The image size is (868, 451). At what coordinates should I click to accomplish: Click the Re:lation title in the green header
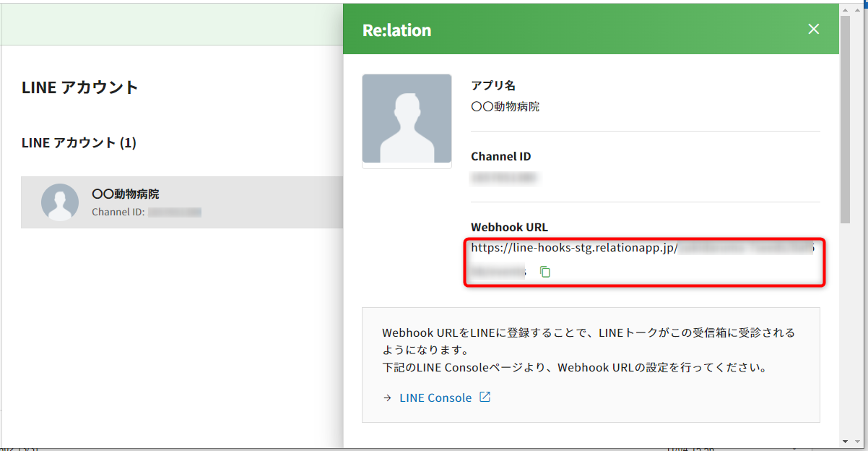[396, 30]
